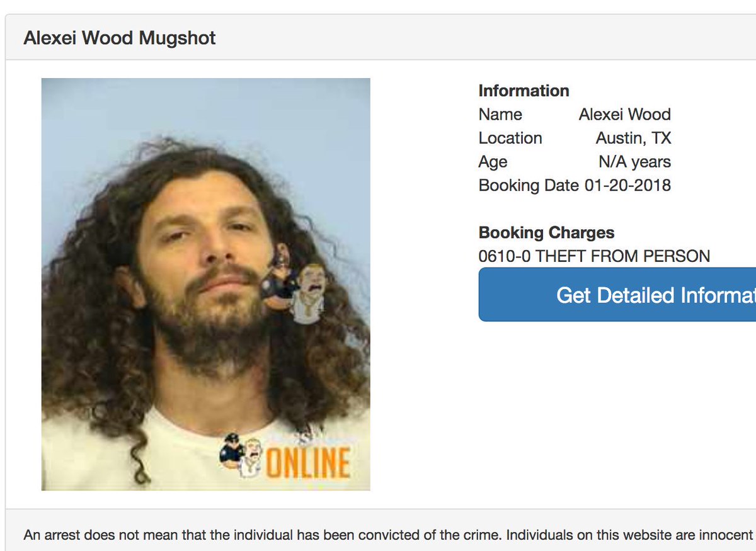Select the Age field label
This screenshot has height=551, width=756.
pos(493,162)
